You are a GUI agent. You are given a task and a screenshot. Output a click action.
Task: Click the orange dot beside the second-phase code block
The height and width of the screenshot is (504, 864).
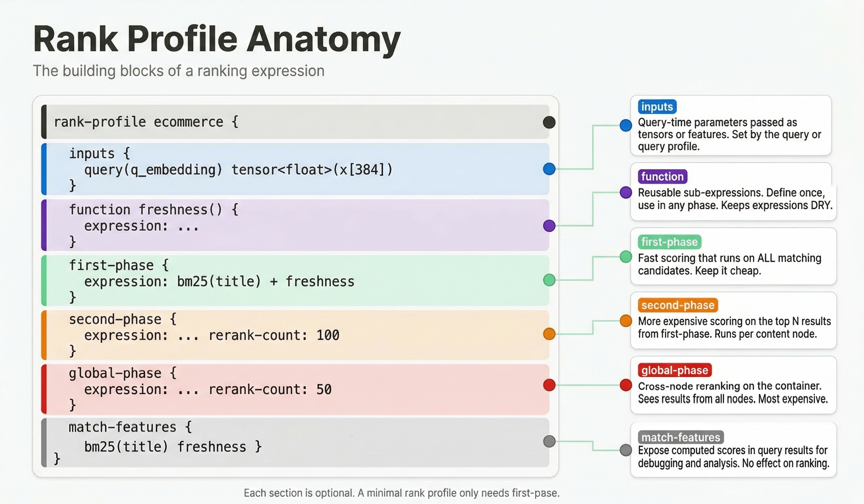click(549, 334)
